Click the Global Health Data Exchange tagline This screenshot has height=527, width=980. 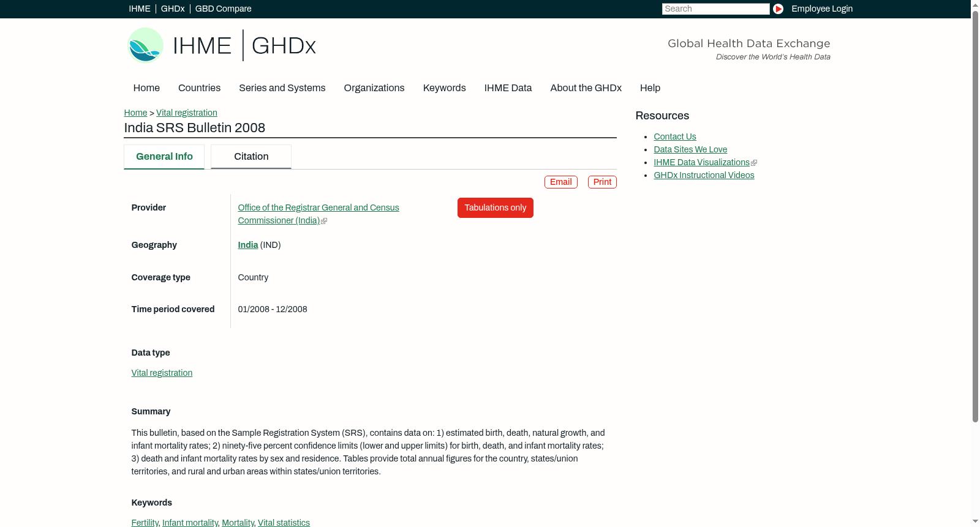(x=748, y=43)
